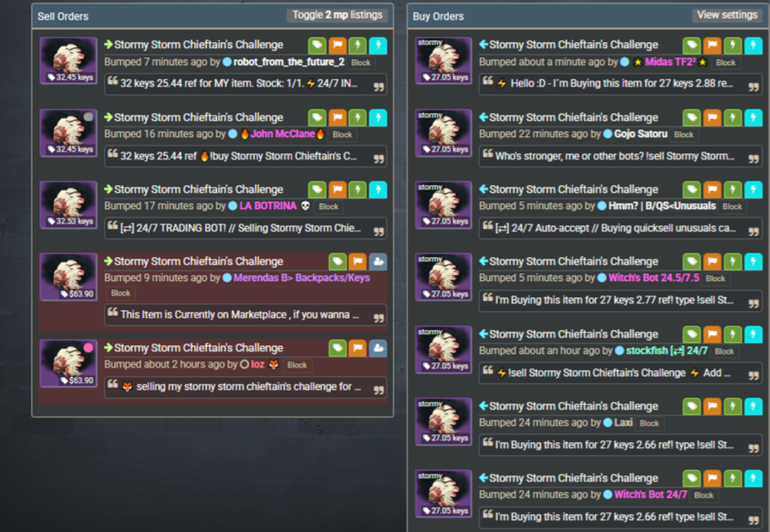Image resolution: width=770 pixels, height=532 pixels.
Task: Click the Toggle 2 mp listings button
Action: click(x=337, y=15)
